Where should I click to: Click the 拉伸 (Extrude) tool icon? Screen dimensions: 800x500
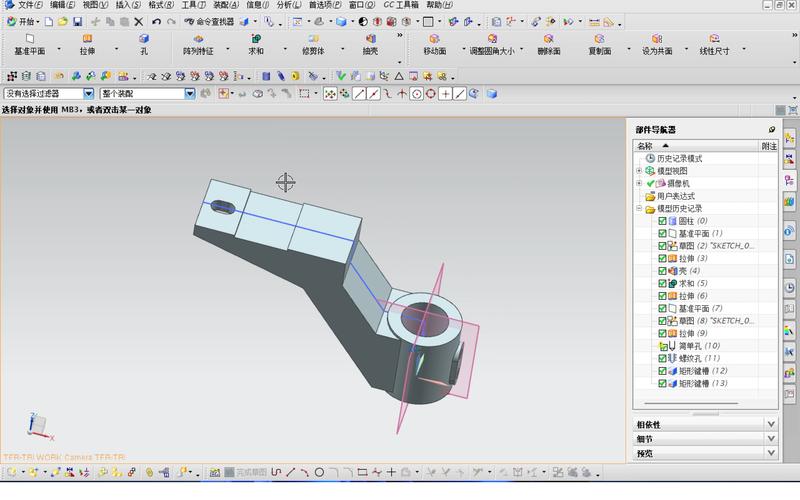point(87,39)
